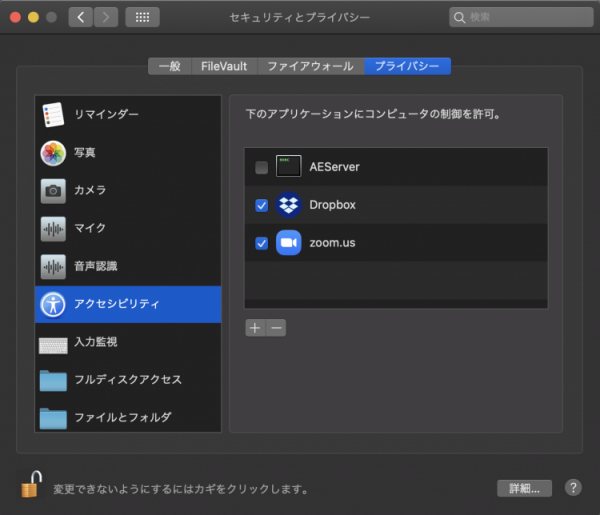Viewport: 600px width, 515px height.
Task: Click the Speech Recognition (音声認識) waveform icon
Action: pyautogui.click(x=53, y=267)
